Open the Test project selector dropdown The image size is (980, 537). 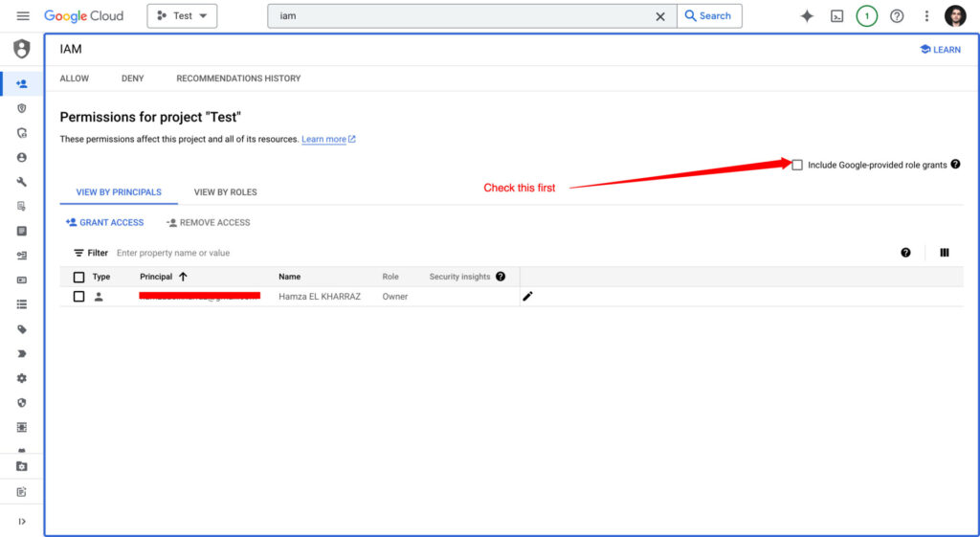(x=182, y=16)
